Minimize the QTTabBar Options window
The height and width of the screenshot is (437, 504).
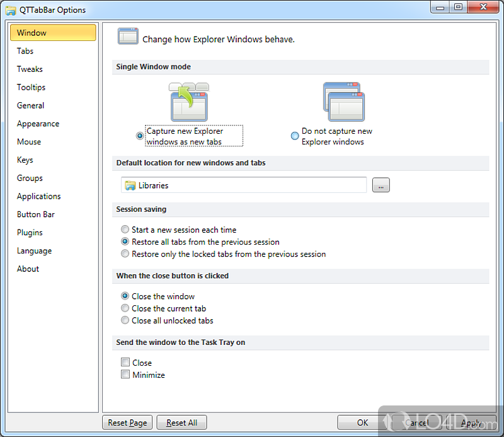point(440,7)
